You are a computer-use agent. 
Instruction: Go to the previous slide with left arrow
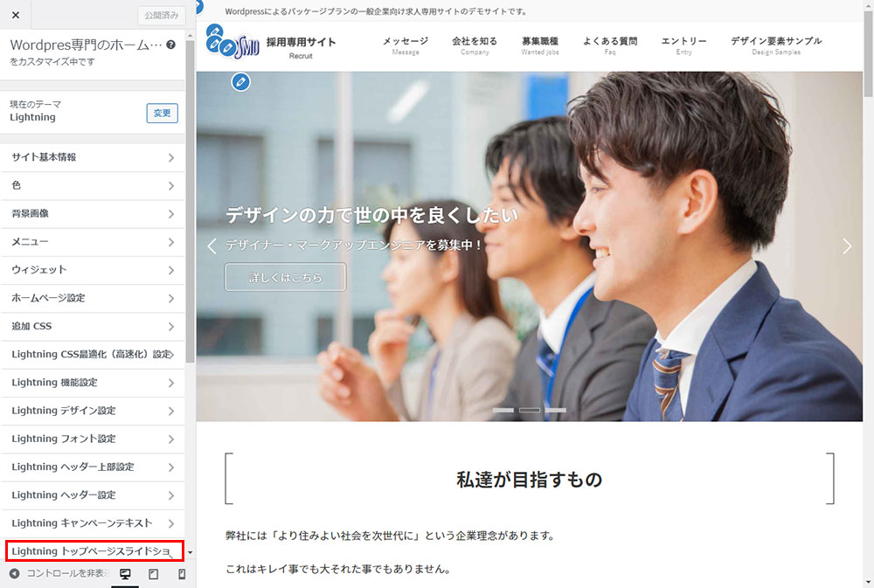click(212, 246)
